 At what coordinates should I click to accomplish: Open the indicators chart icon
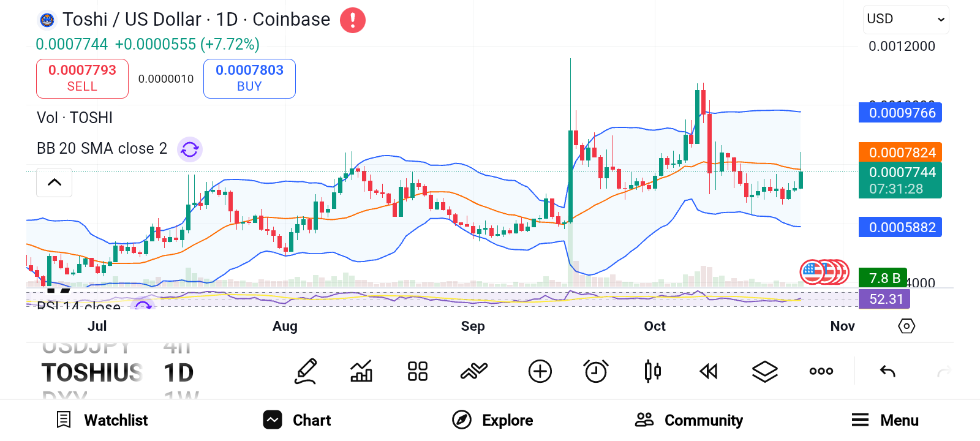(x=361, y=371)
